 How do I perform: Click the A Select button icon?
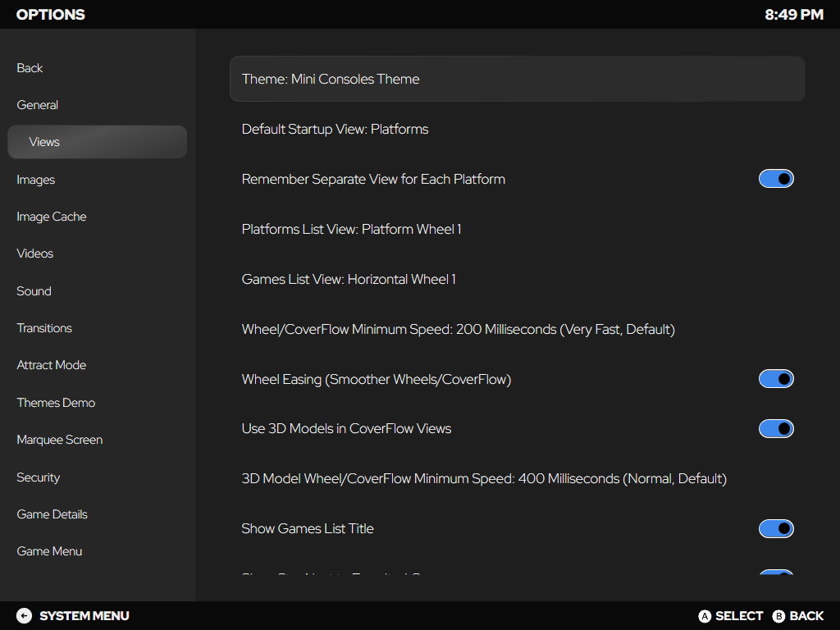pos(705,616)
